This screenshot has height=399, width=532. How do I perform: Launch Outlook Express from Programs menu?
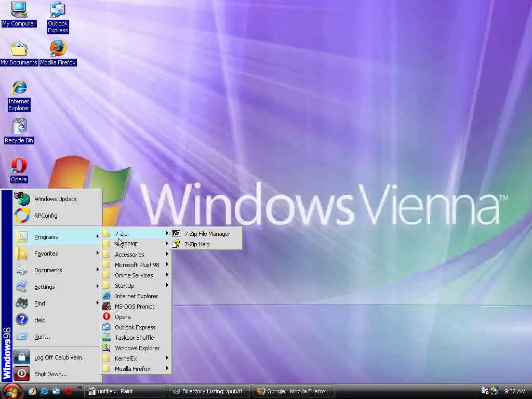(136, 327)
